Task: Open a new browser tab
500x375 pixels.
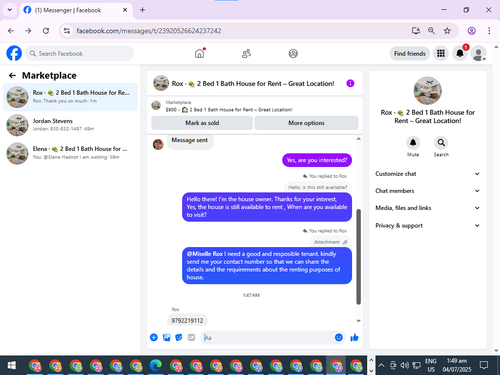Action: coord(142,10)
